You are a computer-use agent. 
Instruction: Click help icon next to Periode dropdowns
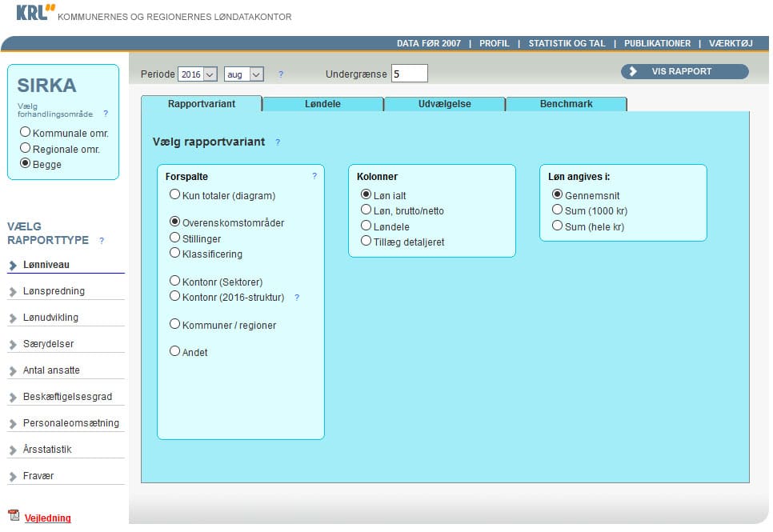(x=281, y=74)
